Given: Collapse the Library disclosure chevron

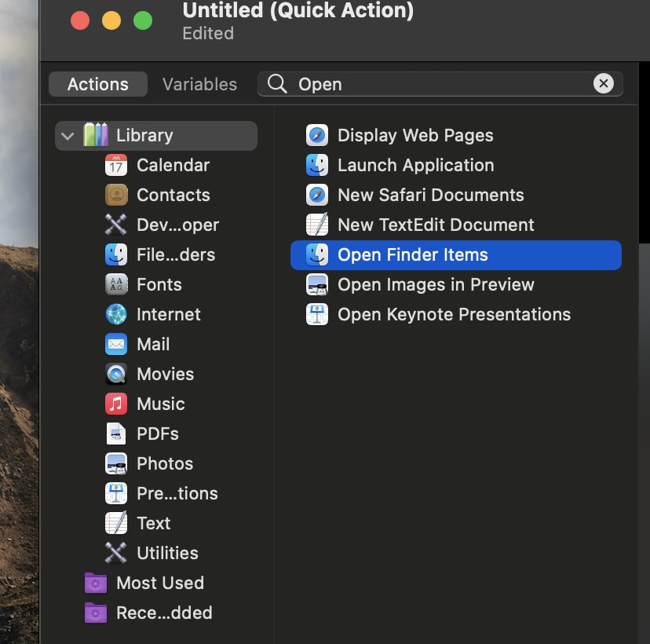Looking at the screenshot, I should [x=68, y=136].
